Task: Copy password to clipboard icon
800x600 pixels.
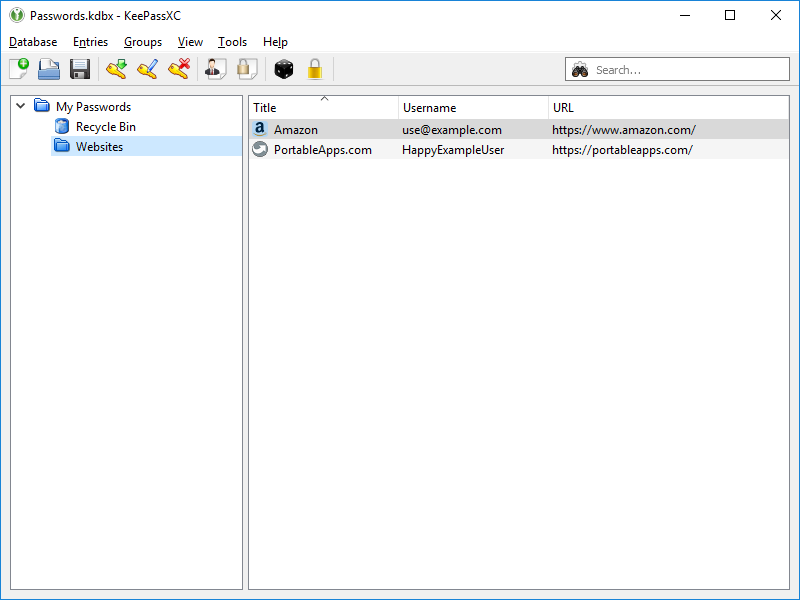Action: pyautogui.click(x=247, y=69)
